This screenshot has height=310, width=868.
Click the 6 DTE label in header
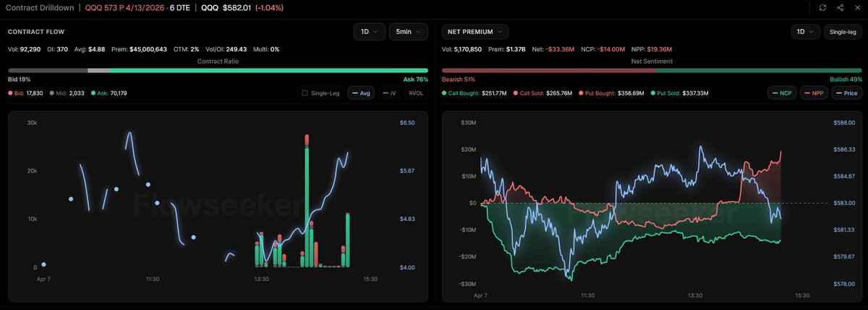(179, 7)
